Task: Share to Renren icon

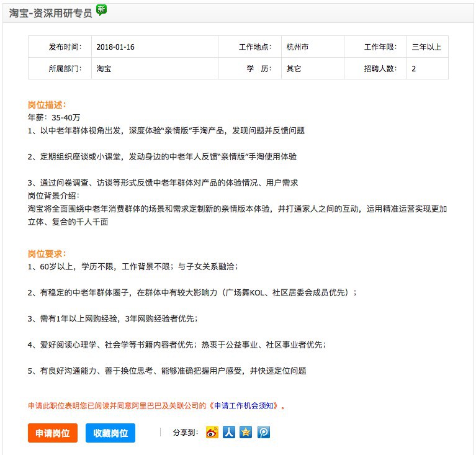Action: click(x=229, y=432)
